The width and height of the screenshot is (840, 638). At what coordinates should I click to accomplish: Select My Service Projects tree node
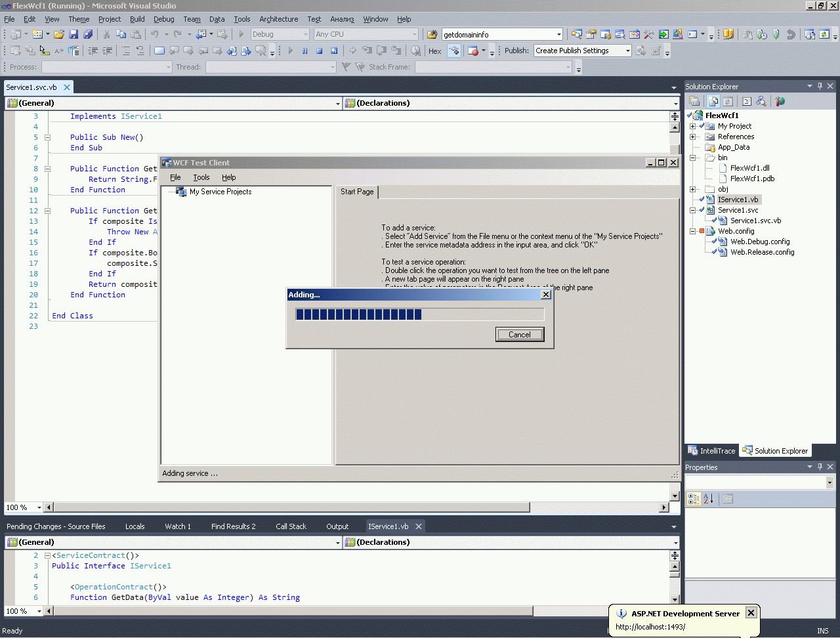point(220,192)
